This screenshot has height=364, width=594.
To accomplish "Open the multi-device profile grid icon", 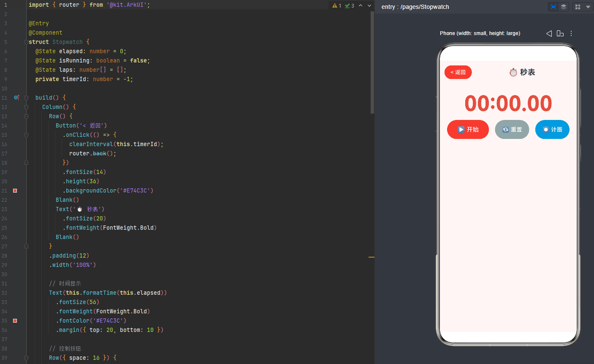I will tap(578, 7).
